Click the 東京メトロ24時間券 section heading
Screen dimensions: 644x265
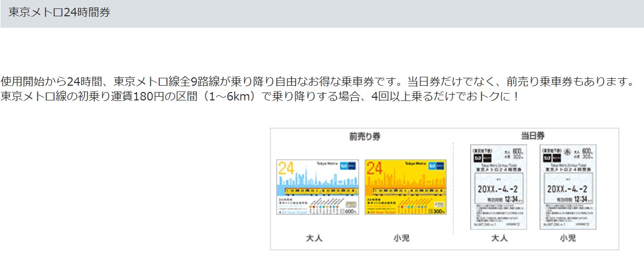[x=59, y=13]
